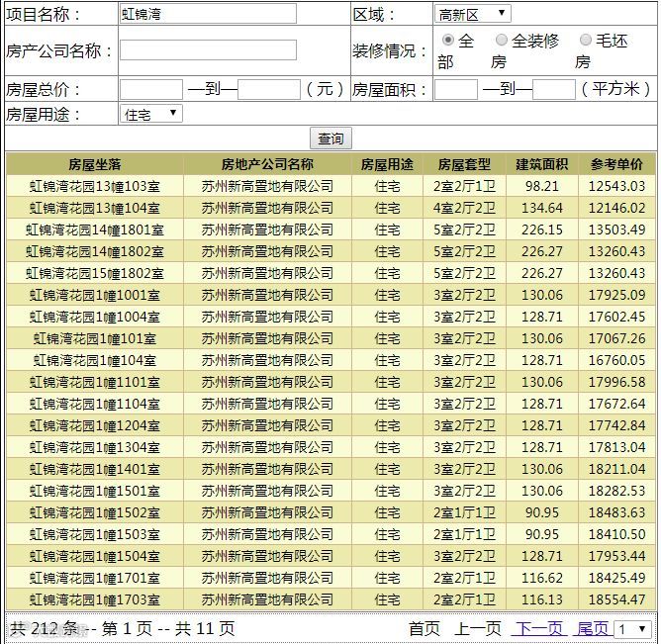The image size is (661, 644).
Task: Select row 虹锦湾花园15幢1802室
Action: point(330,273)
